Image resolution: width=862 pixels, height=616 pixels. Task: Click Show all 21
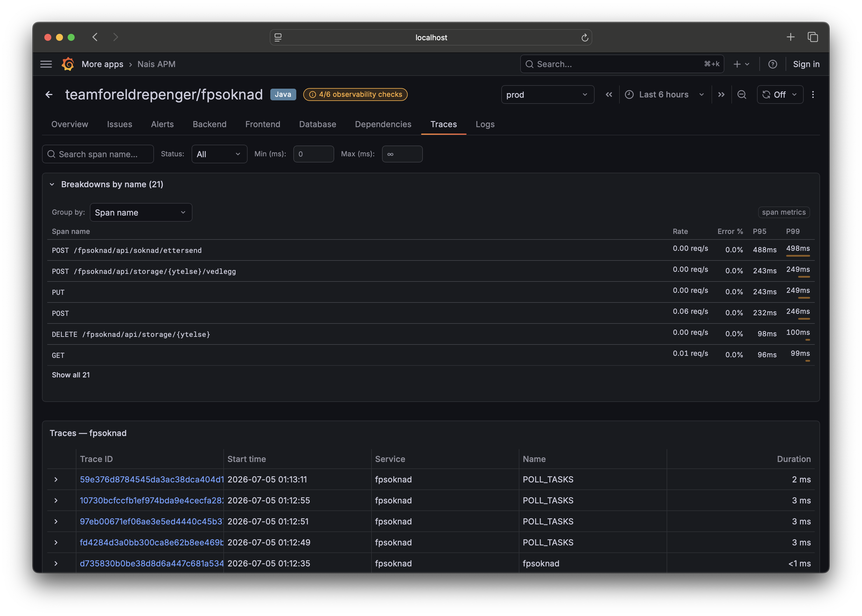click(71, 375)
